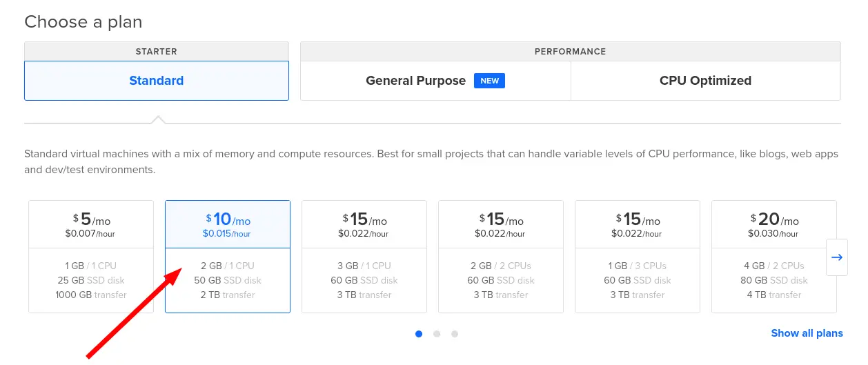The width and height of the screenshot is (868, 365).
Task: Select the first pagination dot
Action: tap(419, 334)
